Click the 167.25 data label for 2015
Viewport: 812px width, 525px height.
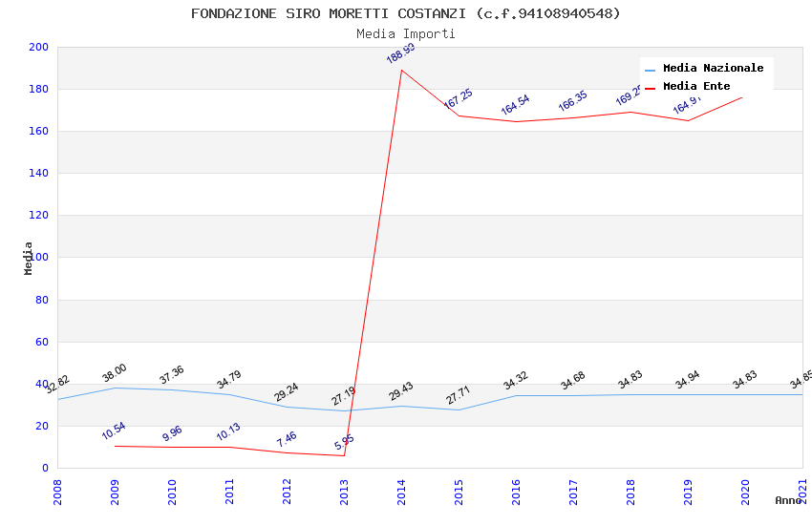click(x=459, y=98)
